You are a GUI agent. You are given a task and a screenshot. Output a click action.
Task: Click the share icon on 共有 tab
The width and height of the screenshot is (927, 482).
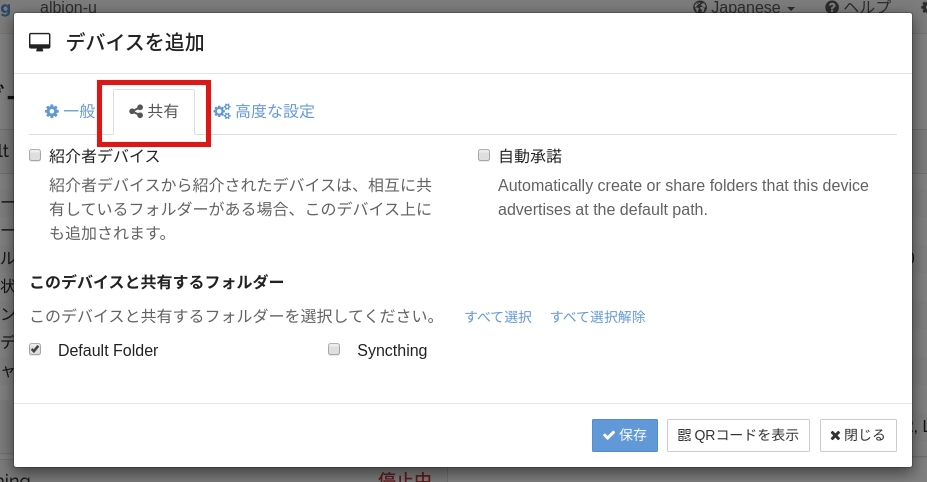[136, 111]
